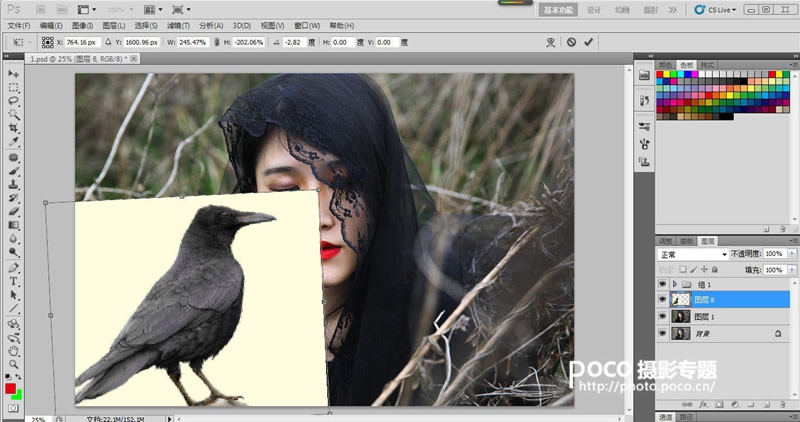Screen dimensions: 800x422
Task: Open the blend mode dropdown 正常
Action: click(x=693, y=254)
